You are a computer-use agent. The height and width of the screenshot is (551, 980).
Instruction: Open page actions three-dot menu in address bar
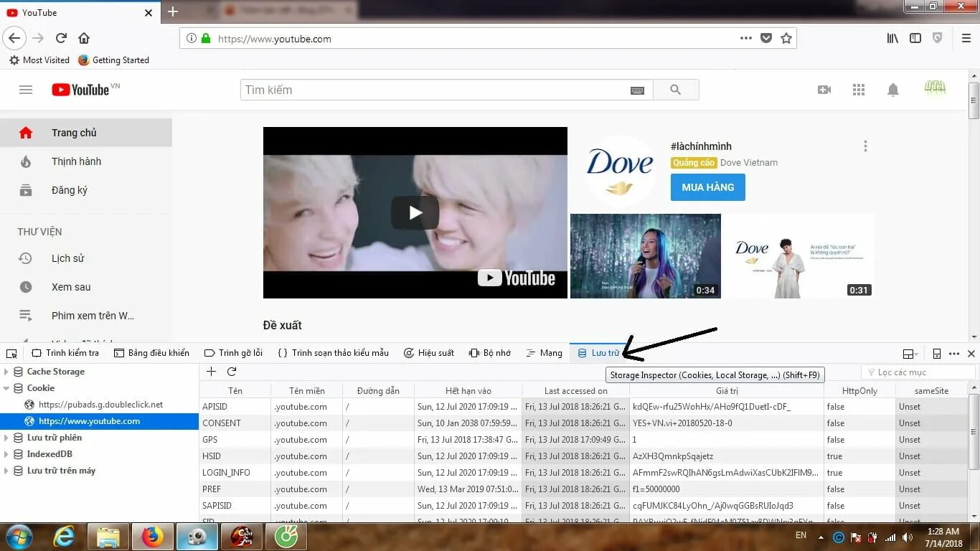(x=746, y=38)
